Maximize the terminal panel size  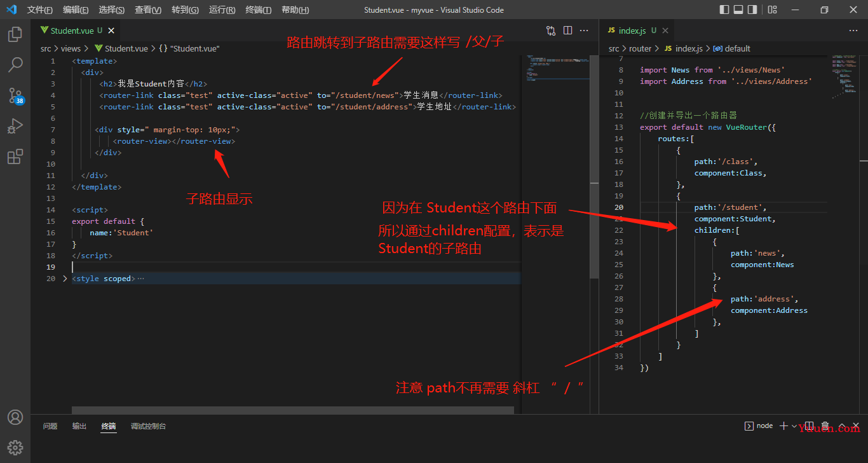coord(841,426)
